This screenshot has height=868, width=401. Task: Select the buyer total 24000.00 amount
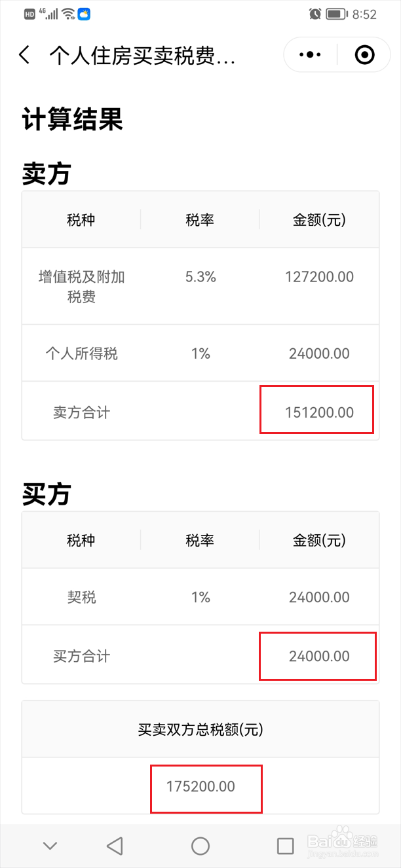click(x=319, y=656)
